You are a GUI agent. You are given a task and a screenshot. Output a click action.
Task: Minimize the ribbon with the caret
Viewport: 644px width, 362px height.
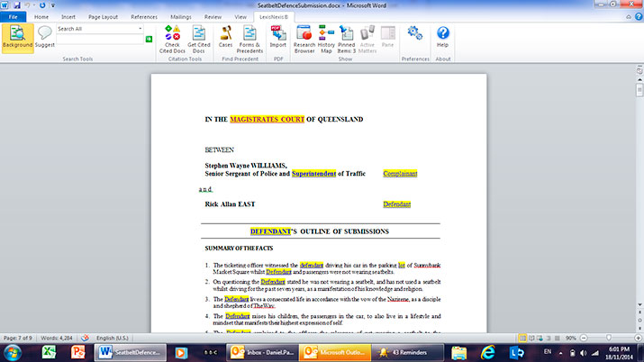tap(629, 17)
